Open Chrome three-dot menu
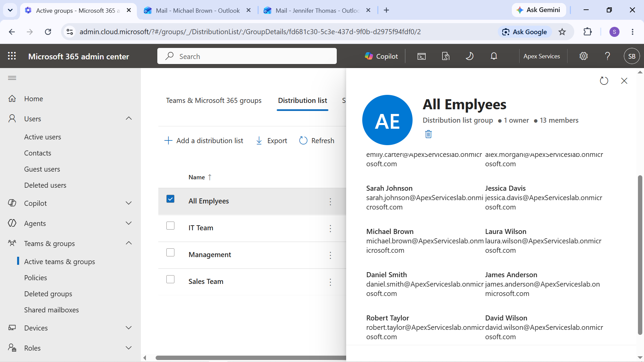The height and width of the screenshot is (362, 644). point(633,32)
